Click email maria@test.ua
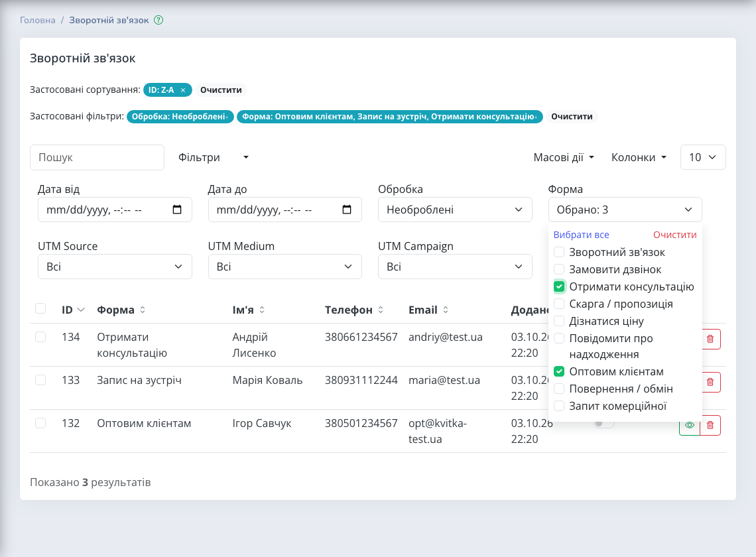Viewport: 756px width, 557px height. pyautogui.click(x=444, y=380)
